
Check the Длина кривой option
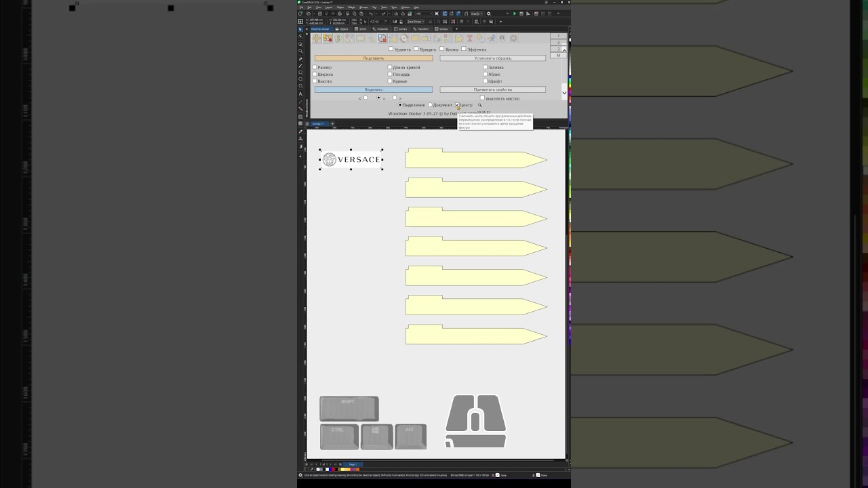coord(389,67)
